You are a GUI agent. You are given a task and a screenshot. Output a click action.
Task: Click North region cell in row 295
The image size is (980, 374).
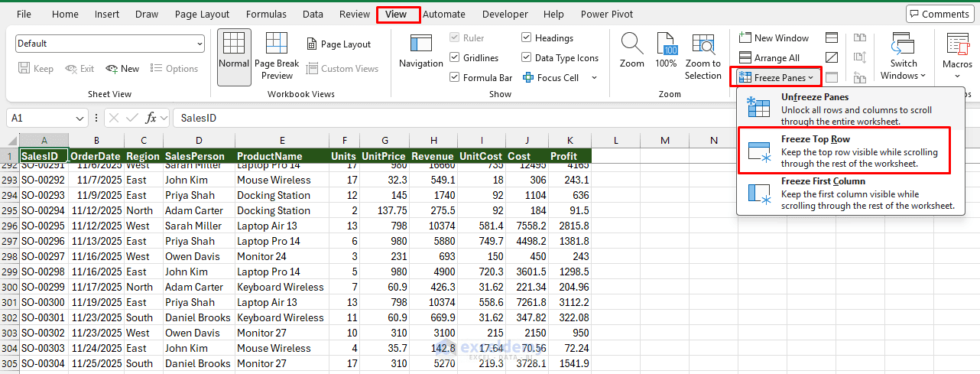point(143,210)
